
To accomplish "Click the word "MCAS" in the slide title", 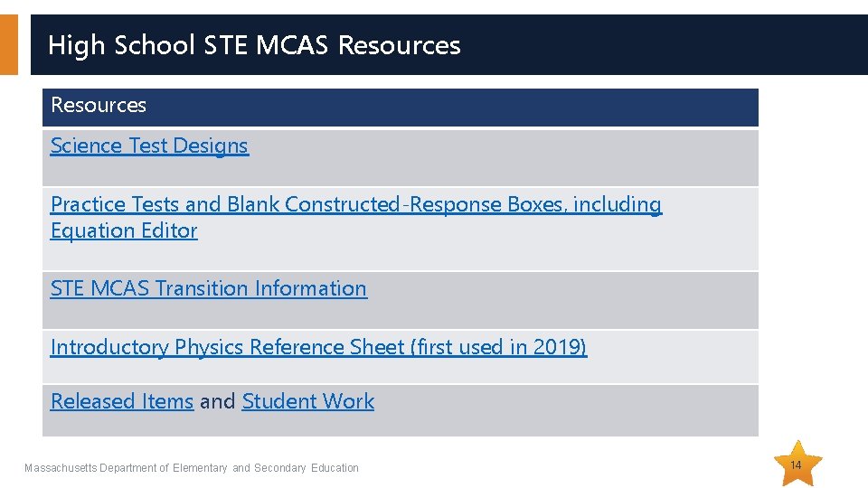I will (292, 45).
